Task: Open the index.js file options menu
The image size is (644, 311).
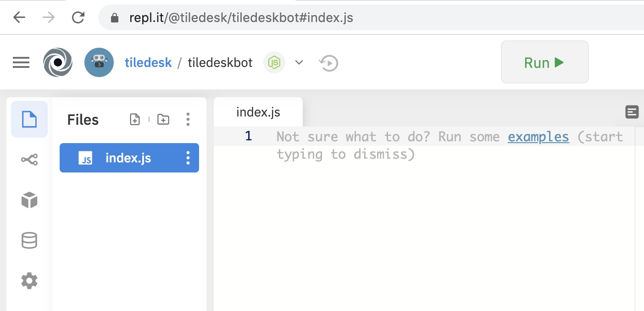Action: click(188, 158)
